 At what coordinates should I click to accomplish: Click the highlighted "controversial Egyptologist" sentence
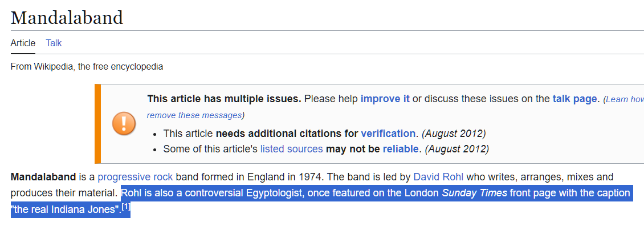(x=323, y=201)
